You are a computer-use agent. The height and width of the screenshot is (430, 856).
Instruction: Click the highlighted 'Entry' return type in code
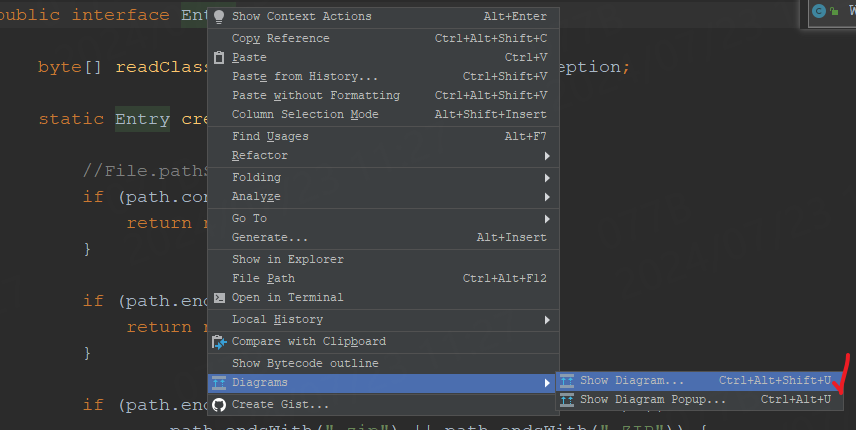tap(142, 119)
